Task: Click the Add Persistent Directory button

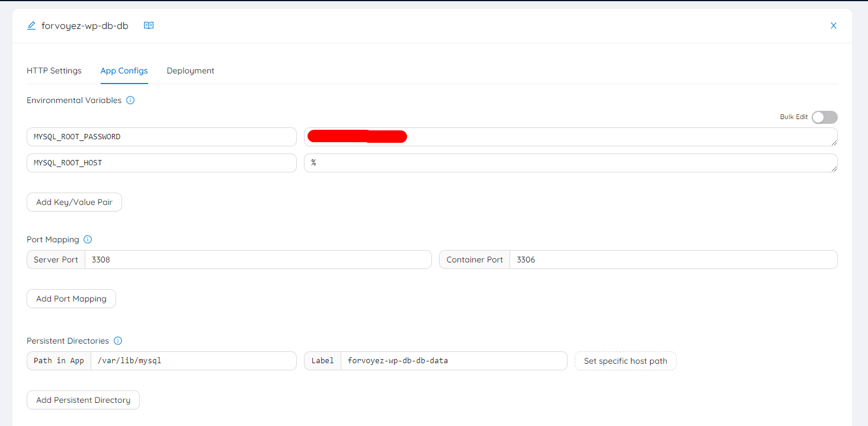Action: (83, 400)
